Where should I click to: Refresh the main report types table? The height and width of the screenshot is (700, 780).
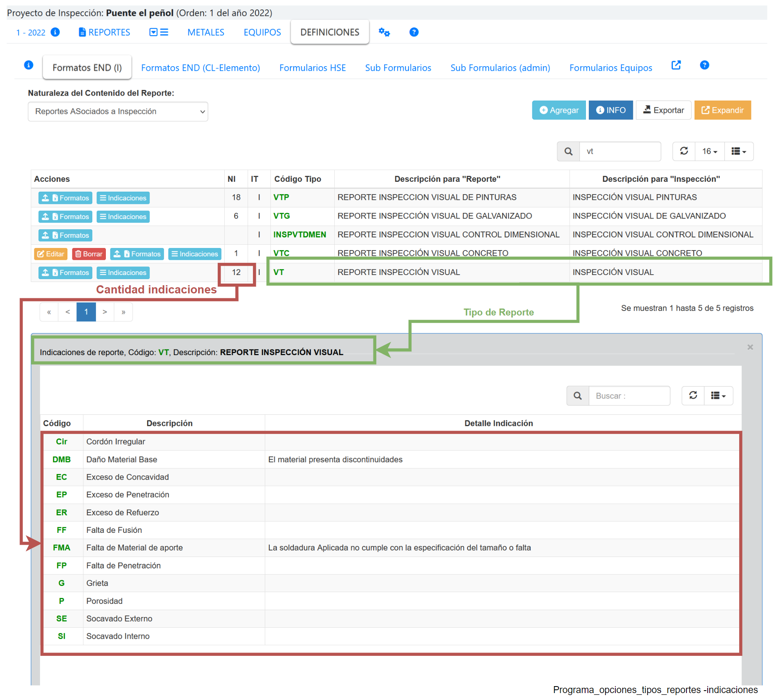(x=684, y=151)
